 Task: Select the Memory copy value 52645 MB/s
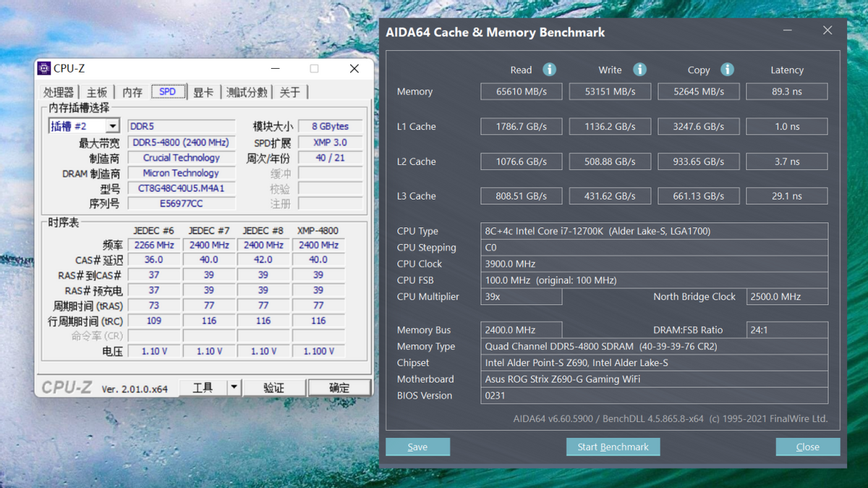pos(699,91)
